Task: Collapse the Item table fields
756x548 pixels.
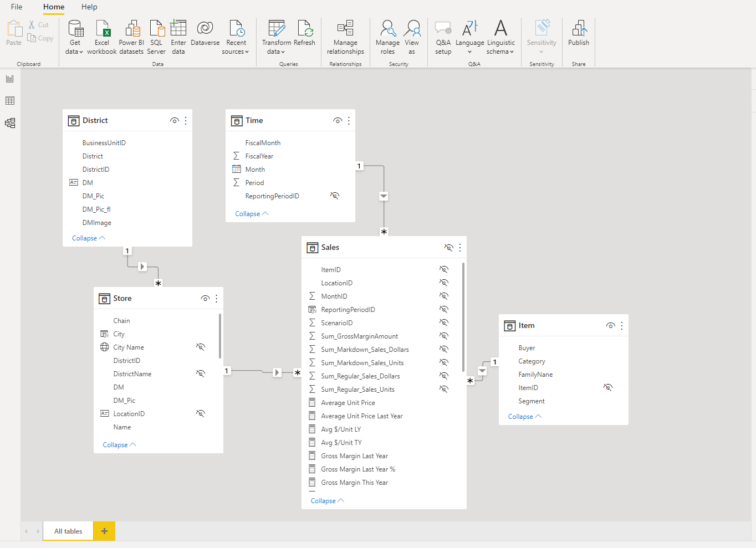Action: [x=524, y=417]
